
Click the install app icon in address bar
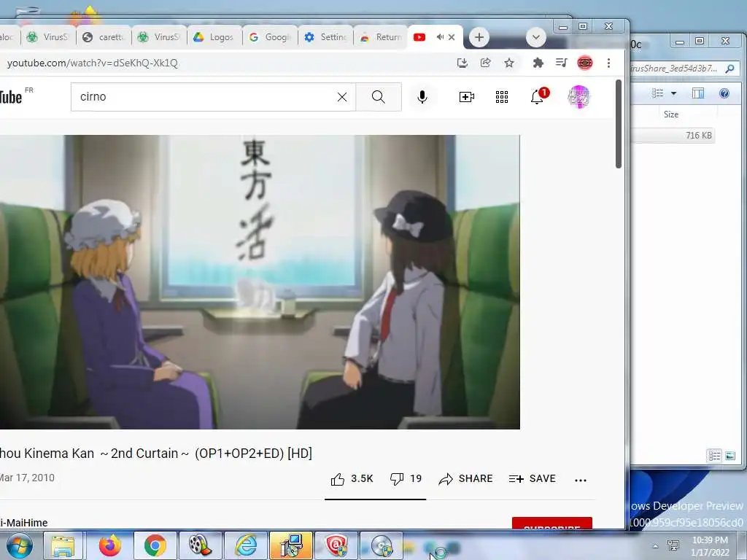click(462, 63)
